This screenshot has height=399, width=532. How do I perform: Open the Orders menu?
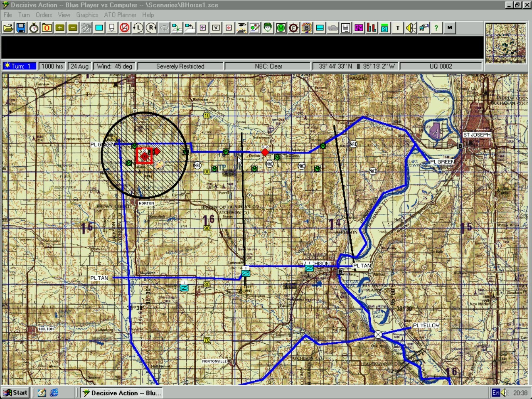(x=44, y=15)
